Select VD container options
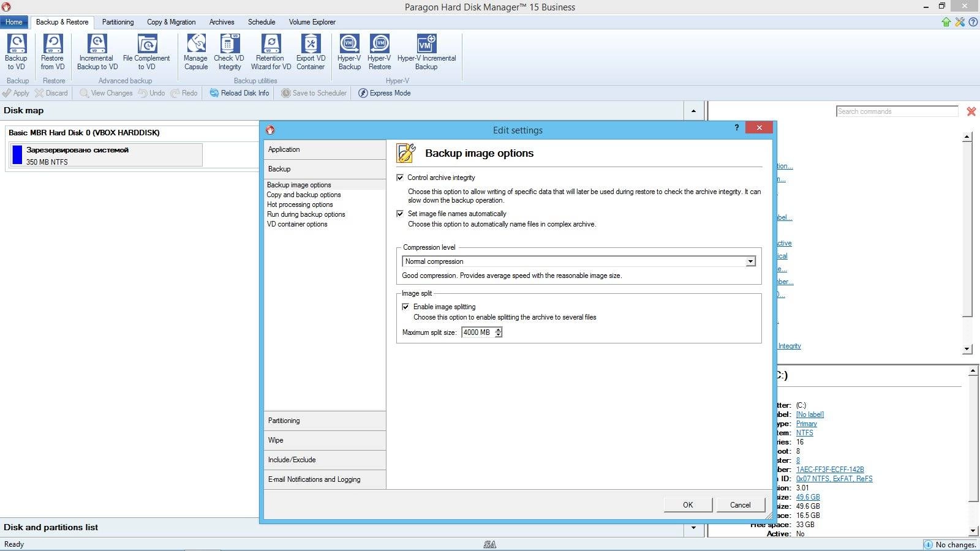This screenshot has width=980, height=551. click(x=297, y=224)
